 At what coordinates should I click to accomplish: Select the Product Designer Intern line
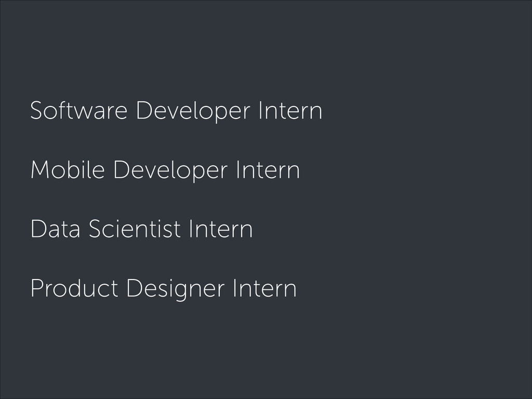click(x=164, y=289)
